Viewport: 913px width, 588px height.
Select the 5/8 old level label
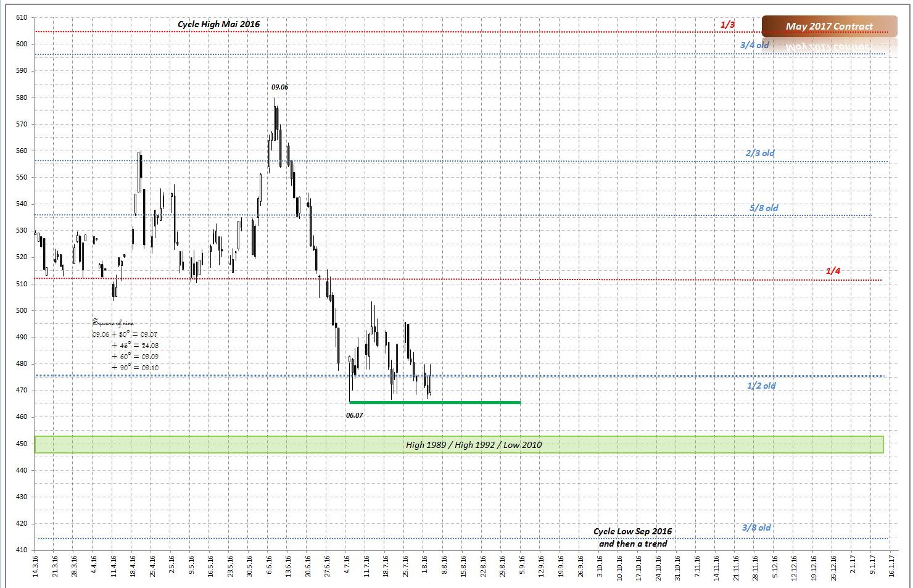pyautogui.click(x=763, y=208)
